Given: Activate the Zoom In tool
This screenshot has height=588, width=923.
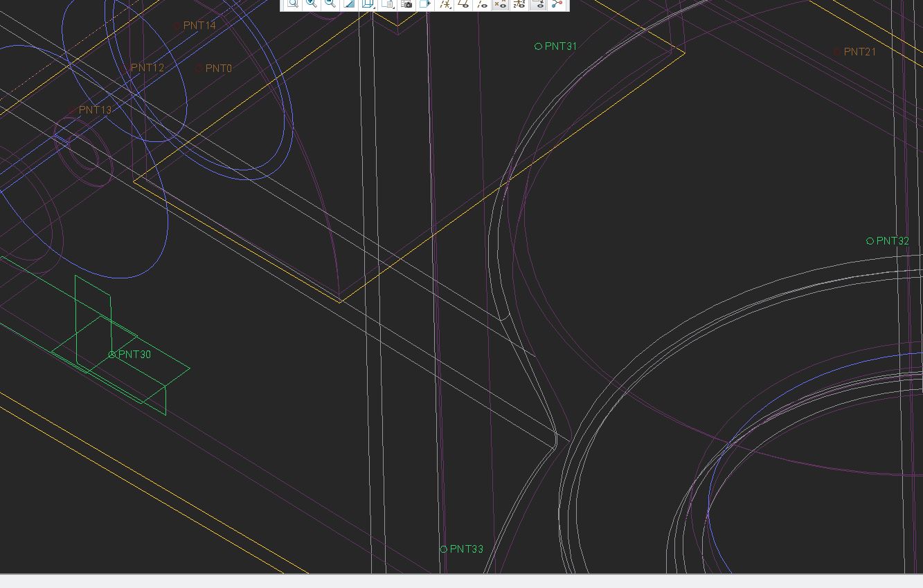Looking at the screenshot, I should [312, 3].
